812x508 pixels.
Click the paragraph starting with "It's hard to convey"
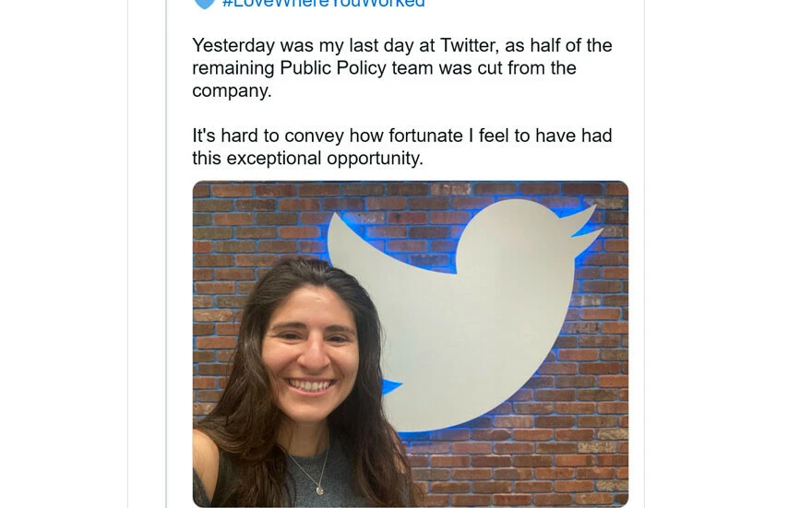(401, 147)
